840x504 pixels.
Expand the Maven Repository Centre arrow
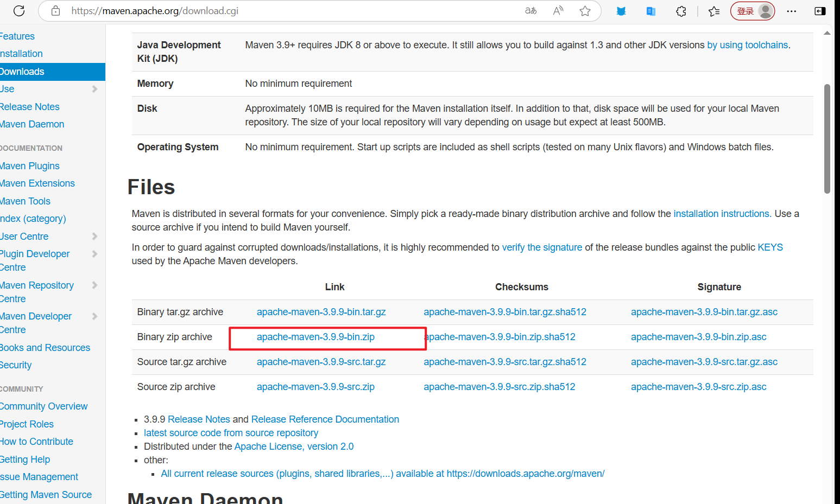(94, 285)
